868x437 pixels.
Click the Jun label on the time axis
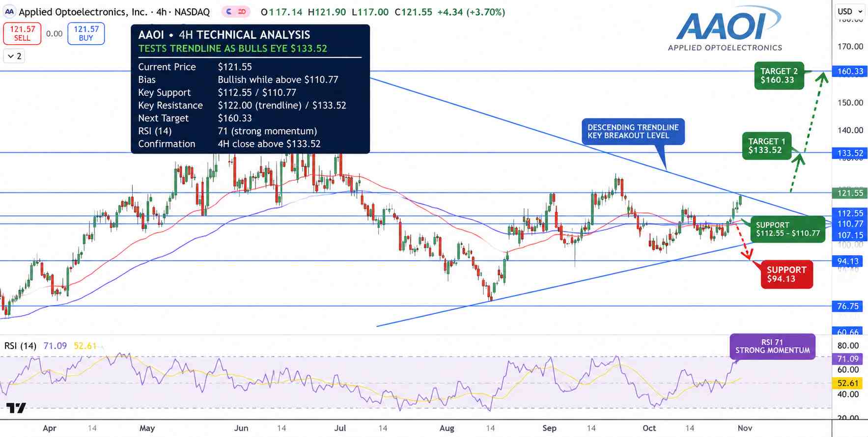[241, 428]
